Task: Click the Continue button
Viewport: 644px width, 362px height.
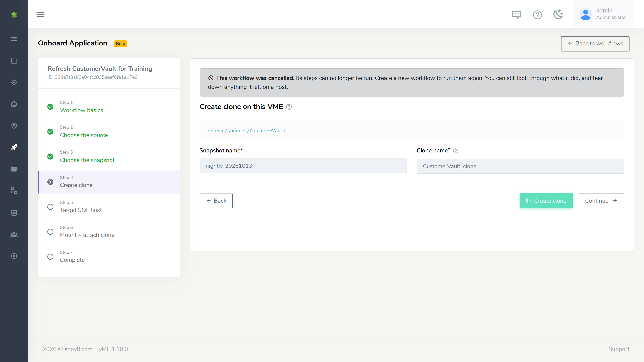Action: click(601, 201)
